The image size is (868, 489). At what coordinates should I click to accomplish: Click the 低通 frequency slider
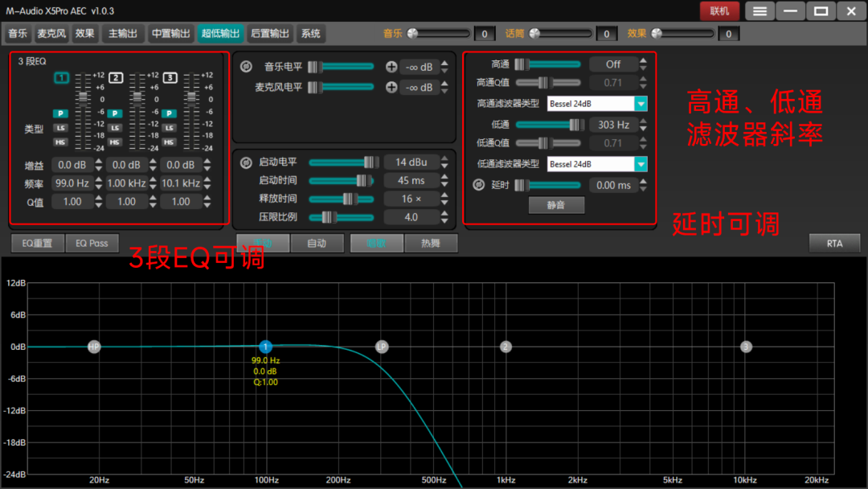tap(549, 125)
